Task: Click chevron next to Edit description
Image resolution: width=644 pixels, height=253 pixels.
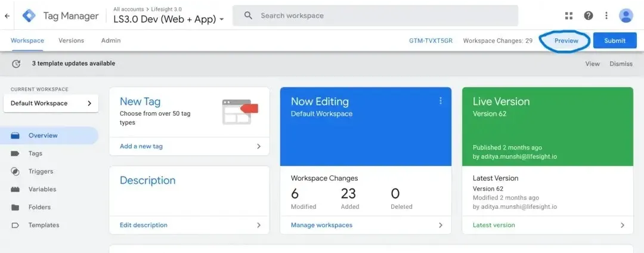Action: click(x=259, y=225)
